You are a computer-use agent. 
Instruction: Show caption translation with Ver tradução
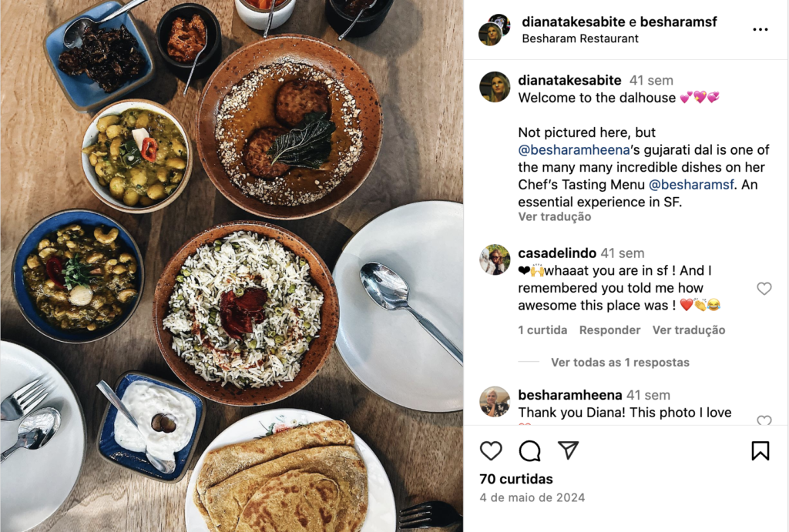pyautogui.click(x=555, y=216)
